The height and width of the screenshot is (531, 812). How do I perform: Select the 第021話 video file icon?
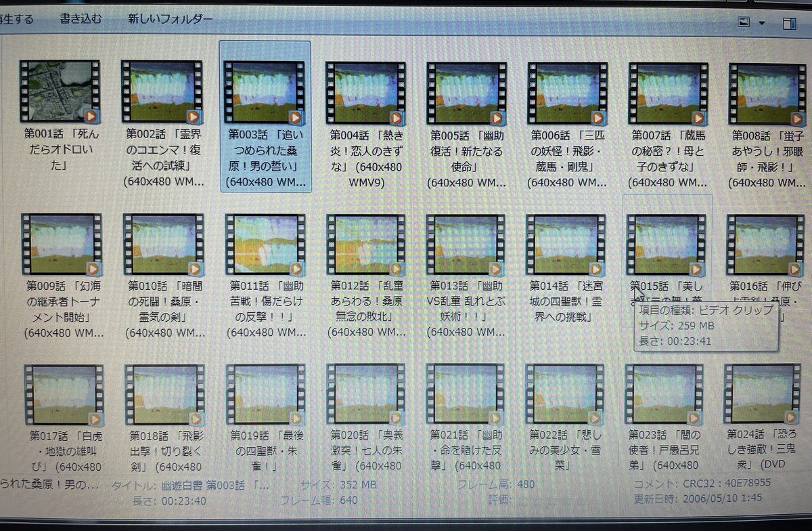pyautogui.click(x=466, y=395)
